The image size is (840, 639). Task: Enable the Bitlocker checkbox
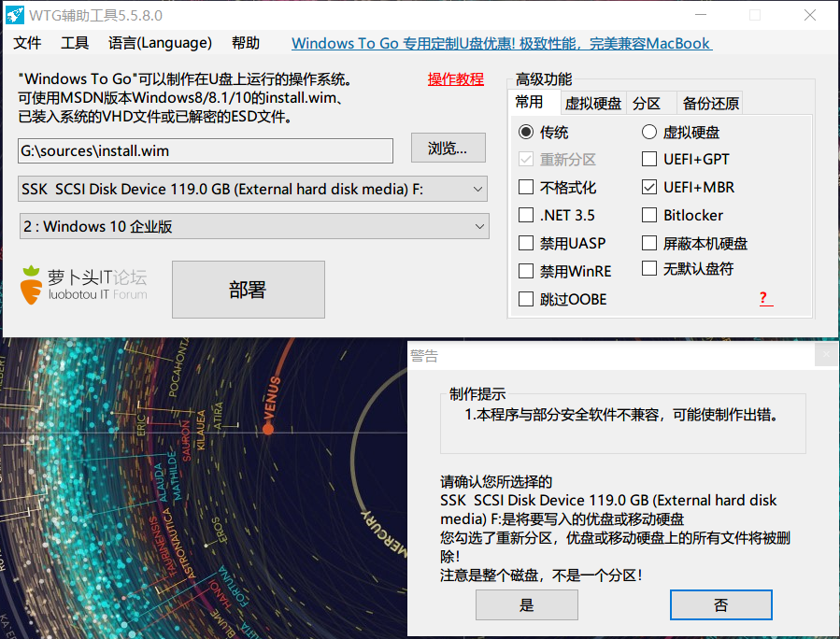[649, 215]
